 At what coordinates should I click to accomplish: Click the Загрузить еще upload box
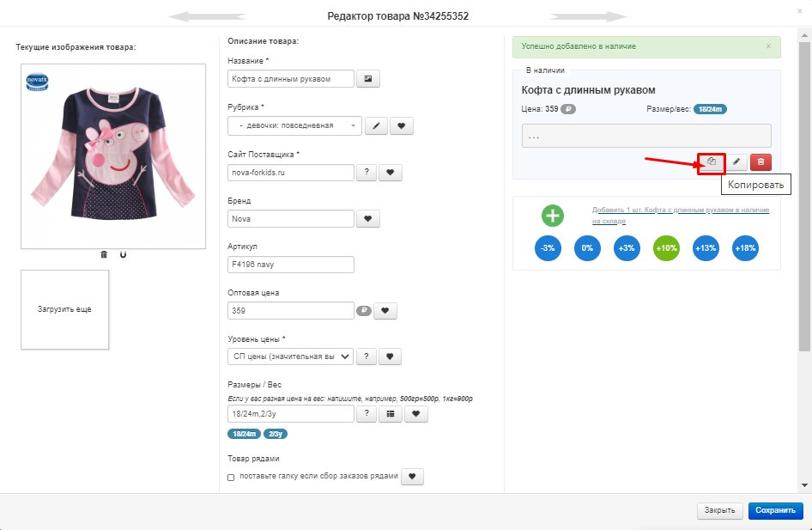tap(64, 309)
